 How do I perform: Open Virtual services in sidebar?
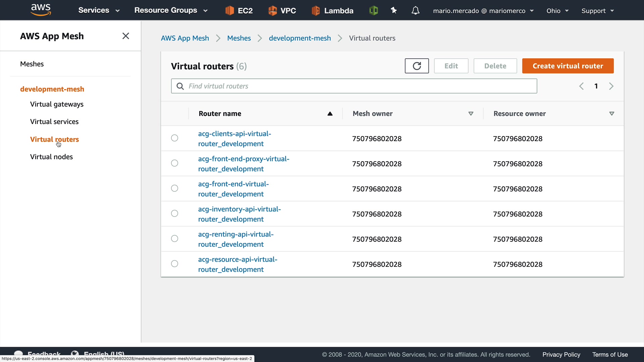pos(54,122)
